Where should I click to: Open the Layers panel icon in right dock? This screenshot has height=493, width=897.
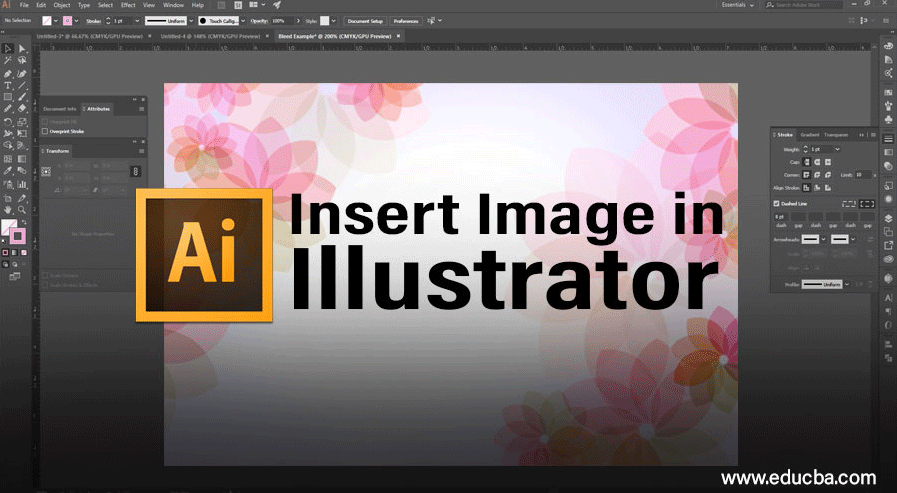888,218
